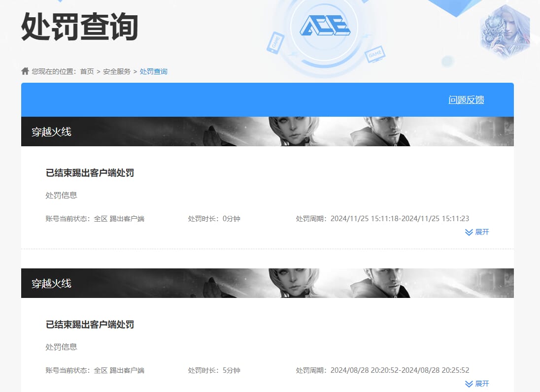Click the female character in the first banner
The height and width of the screenshot is (392, 540).
tap(294, 131)
